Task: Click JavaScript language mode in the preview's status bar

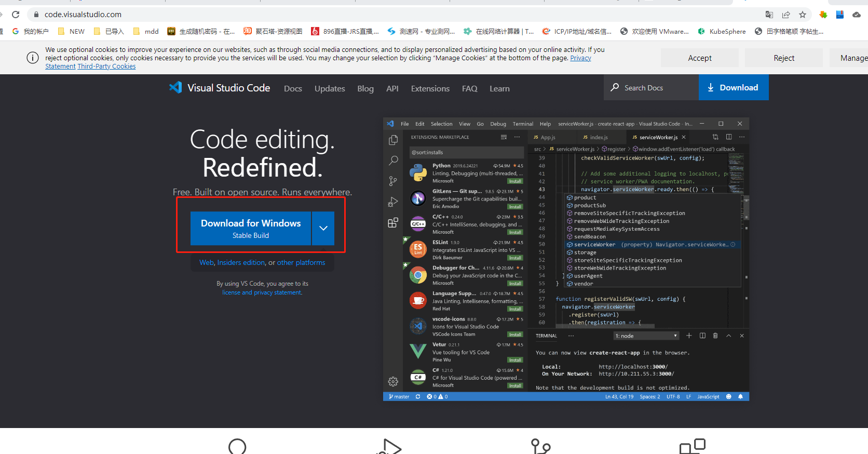Action: (708, 396)
